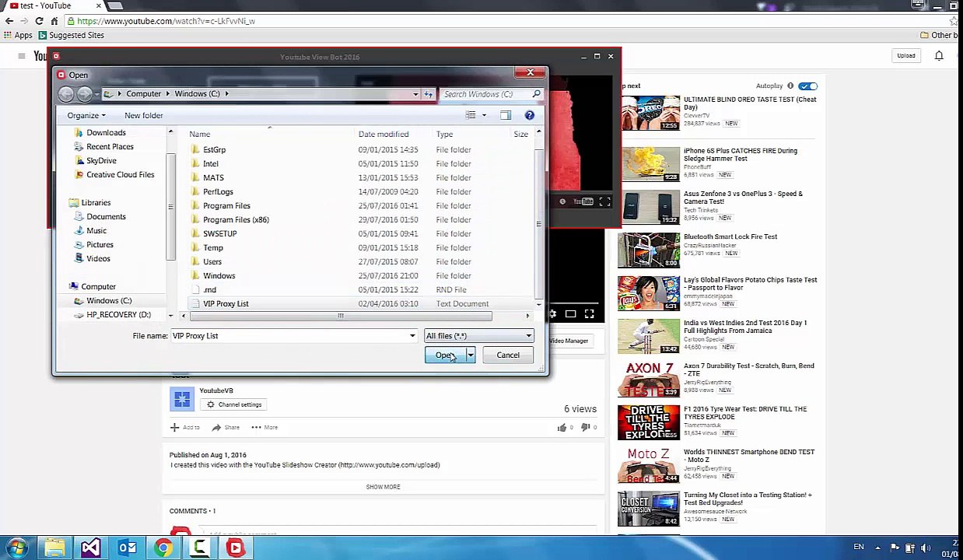
Task: Expand the Views options arrow
Action: 483,115
